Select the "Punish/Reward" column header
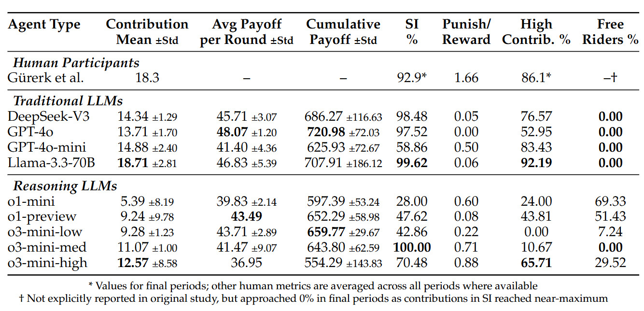 [466, 32]
